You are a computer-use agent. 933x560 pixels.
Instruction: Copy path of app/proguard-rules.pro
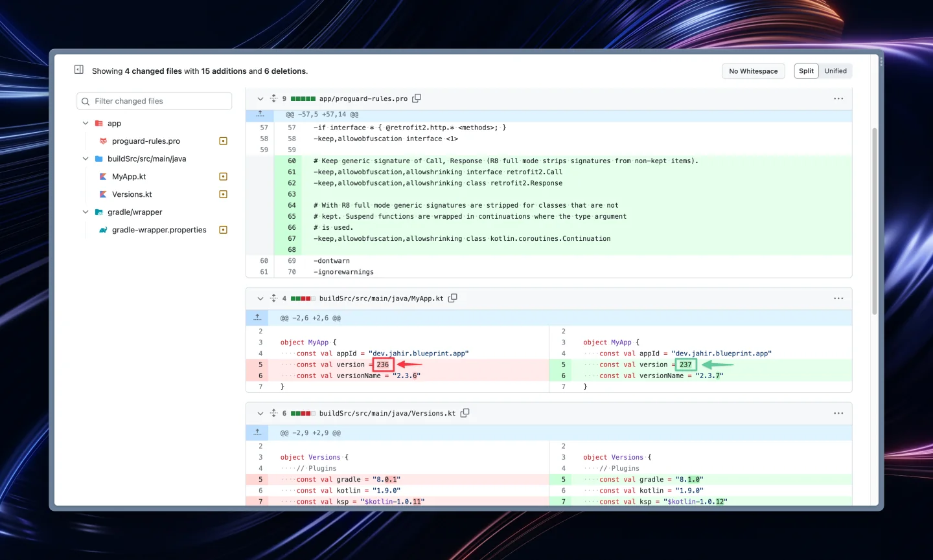[417, 98]
